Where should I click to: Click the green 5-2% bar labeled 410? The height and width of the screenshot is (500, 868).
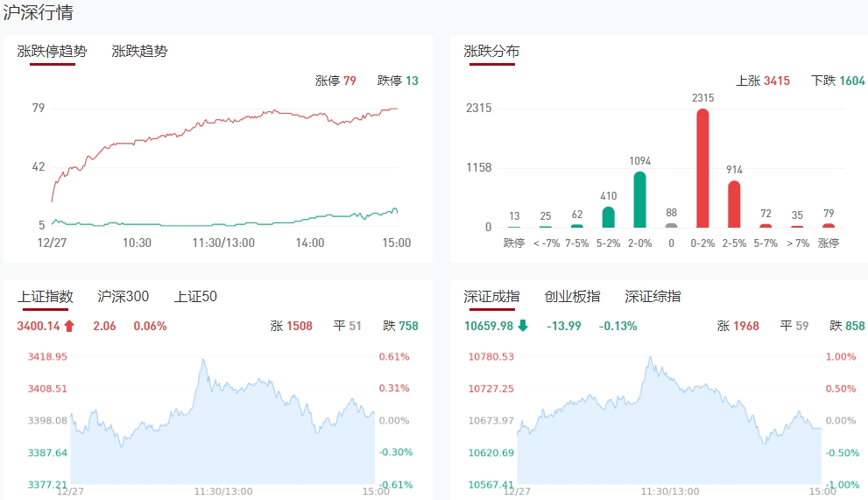(608, 217)
